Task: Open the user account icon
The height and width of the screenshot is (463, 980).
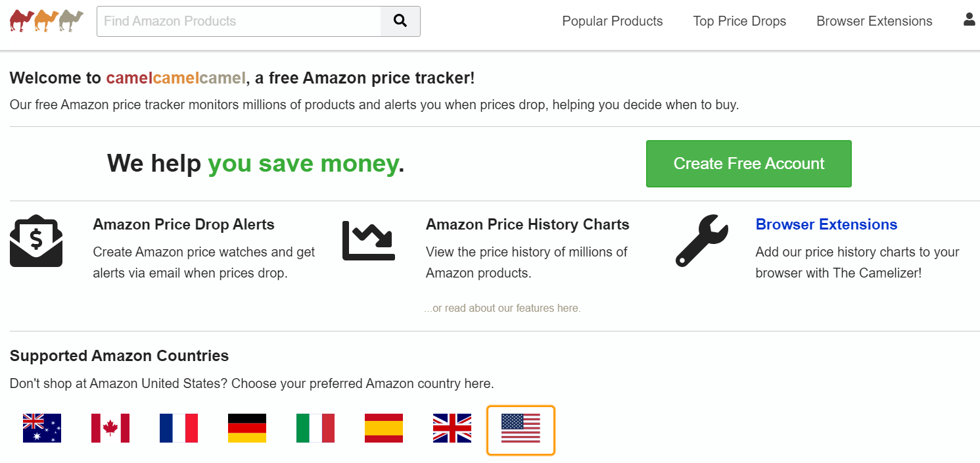Action: coord(969,20)
